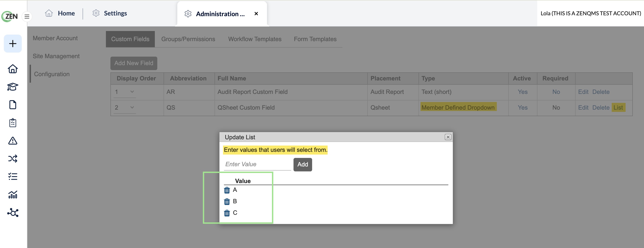Switch to Custom Fields tab
Viewport: 644px width, 248px height.
tap(130, 39)
